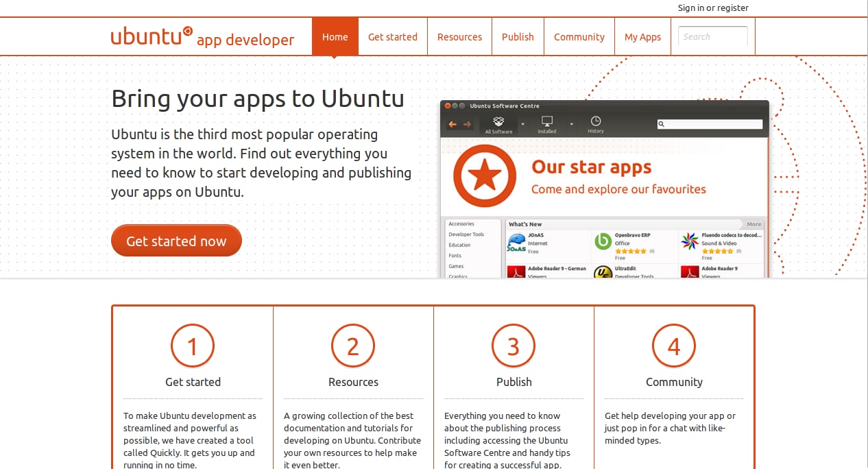Viewport: 868px width, 469px height.
Task: Click the Sign in or register link
Action: pyautogui.click(x=713, y=8)
